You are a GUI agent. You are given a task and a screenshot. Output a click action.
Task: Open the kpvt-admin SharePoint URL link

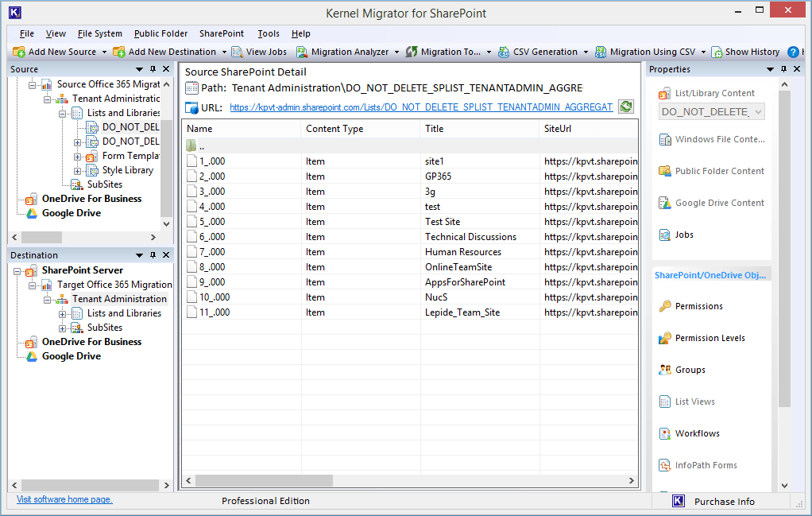point(421,107)
